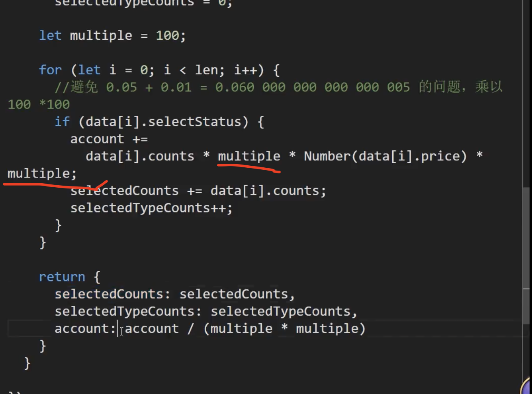
Task: Place cursor on the "account +=" line
Action: [109, 139]
